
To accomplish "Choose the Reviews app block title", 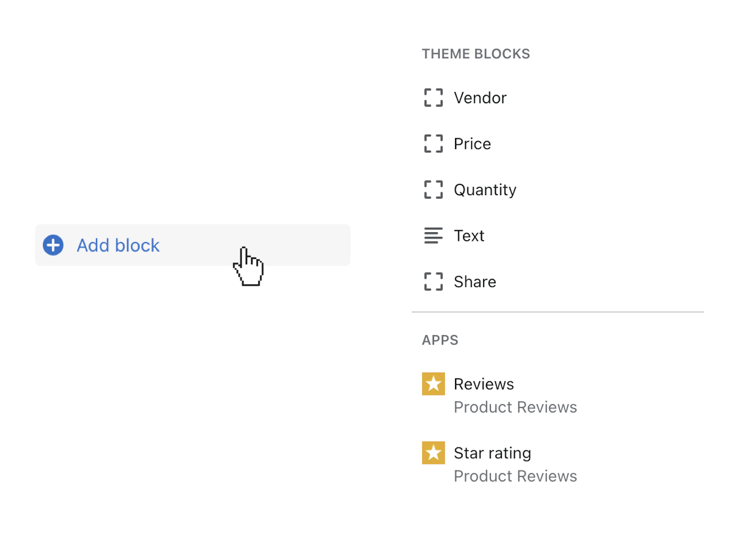I will pyautogui.click(x=484, y=384).
